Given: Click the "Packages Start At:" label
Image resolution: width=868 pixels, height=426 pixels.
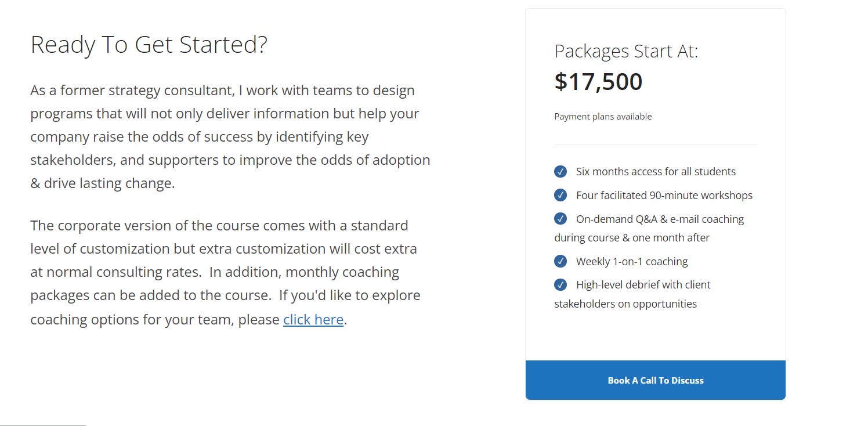Looking at the screenshot, I should [626, 51].
